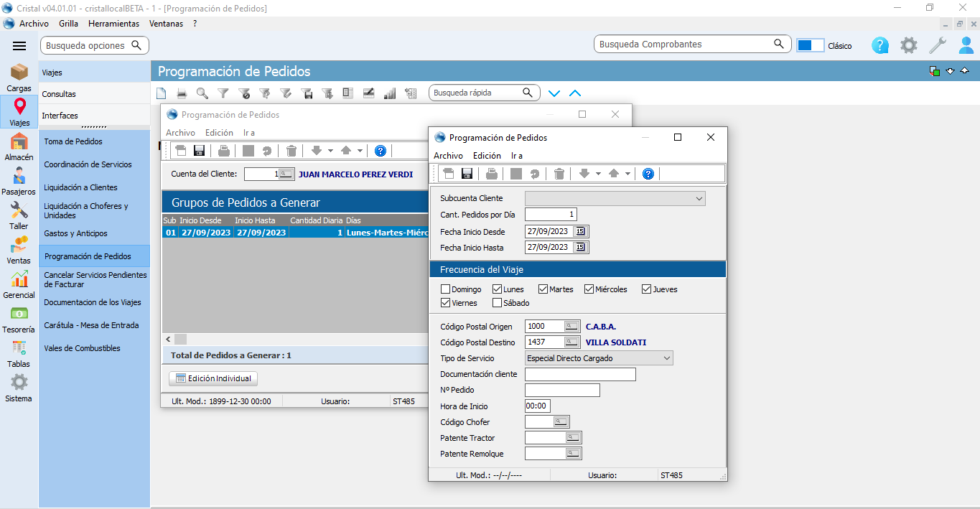Click the Edición Individual button

click(213, 378)
